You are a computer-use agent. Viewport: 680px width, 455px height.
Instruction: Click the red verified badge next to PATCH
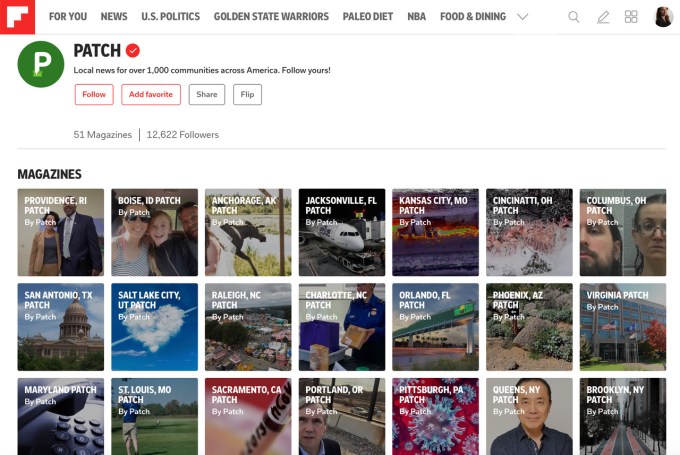pos(132,51)
